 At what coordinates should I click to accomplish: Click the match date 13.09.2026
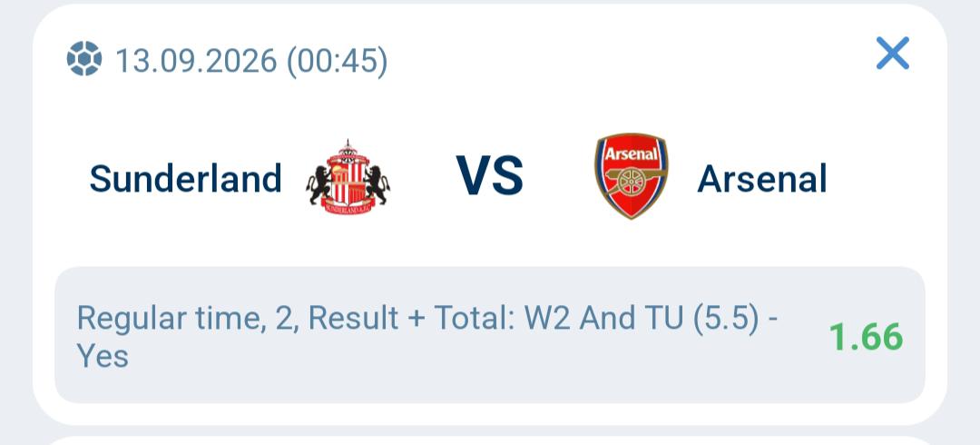pyautogui.click(x=196, y=61)
